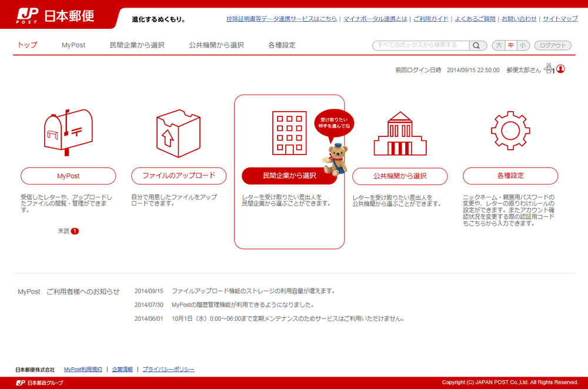
Task: Open the よくあるご質問 link
Action: [475, 19]
